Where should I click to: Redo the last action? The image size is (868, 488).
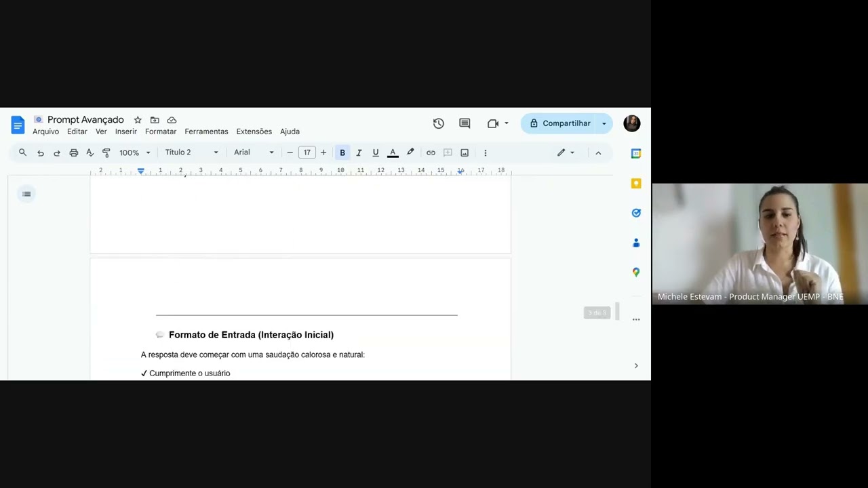tap(57, 152)
